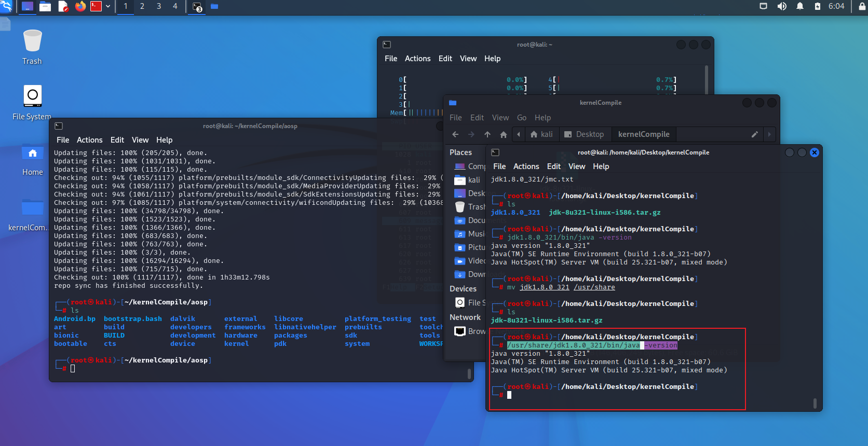Switch to workspace 2
The image size is (868, 446).
142,6
